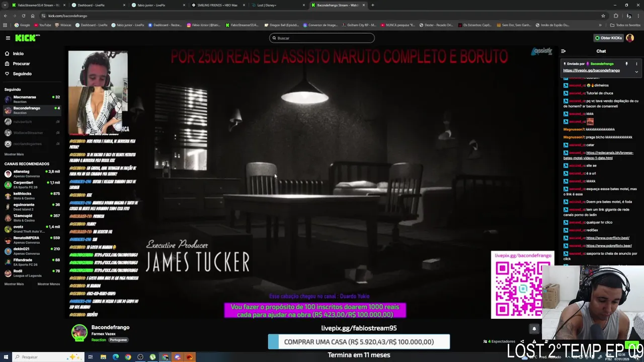Open Carpentieri recommended channel

click(31, 185)
